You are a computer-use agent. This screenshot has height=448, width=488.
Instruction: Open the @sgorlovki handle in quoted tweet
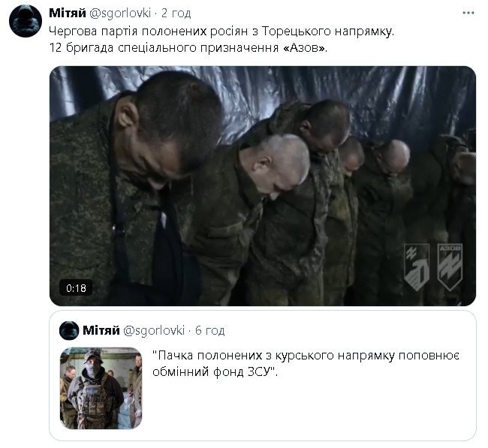coord(154,330)
